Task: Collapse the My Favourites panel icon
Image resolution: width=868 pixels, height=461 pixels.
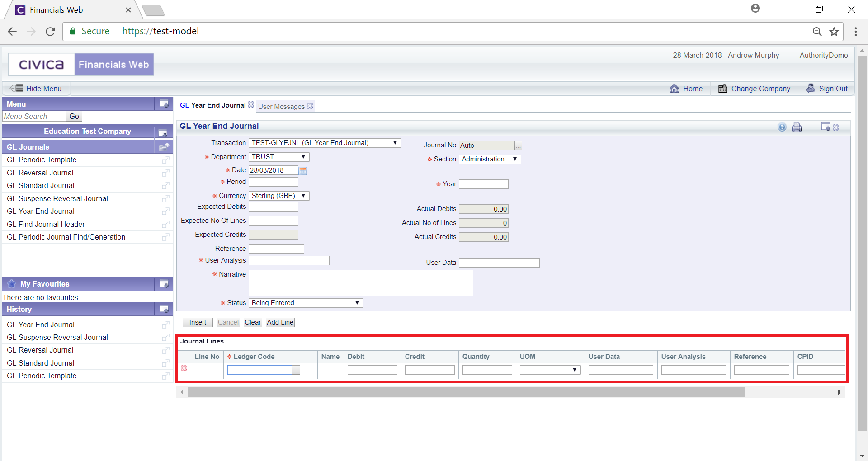Action: tap(164, 284)
